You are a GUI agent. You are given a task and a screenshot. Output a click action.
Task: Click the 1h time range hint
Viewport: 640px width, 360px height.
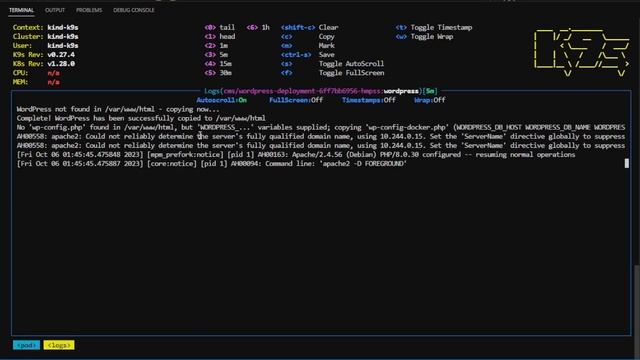(258, 27)
